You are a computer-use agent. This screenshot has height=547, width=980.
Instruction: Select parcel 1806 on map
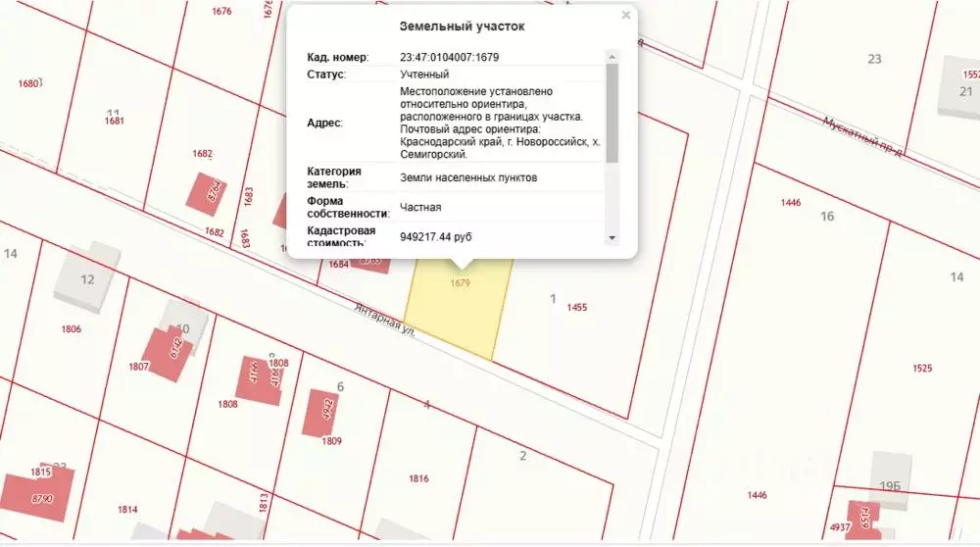(x=71, y=329)
